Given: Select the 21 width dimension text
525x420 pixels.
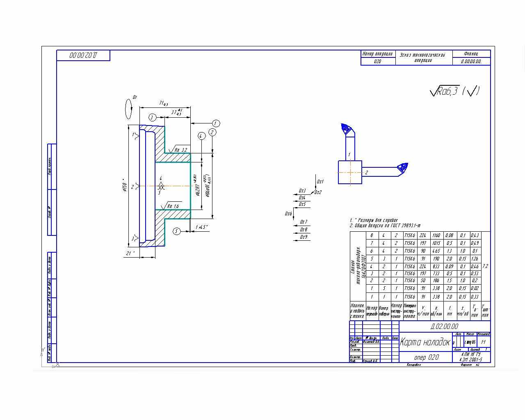Looking at the screenshot, I should pos(130,253).
